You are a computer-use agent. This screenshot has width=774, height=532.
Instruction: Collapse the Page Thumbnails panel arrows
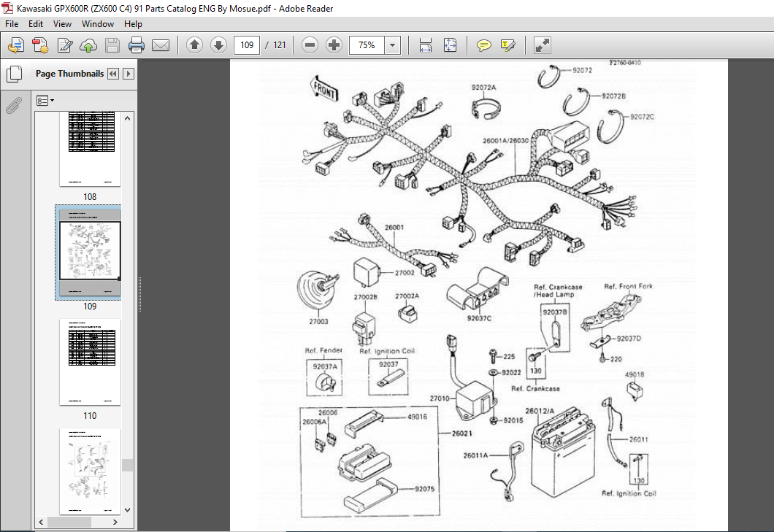coord(113,74)
